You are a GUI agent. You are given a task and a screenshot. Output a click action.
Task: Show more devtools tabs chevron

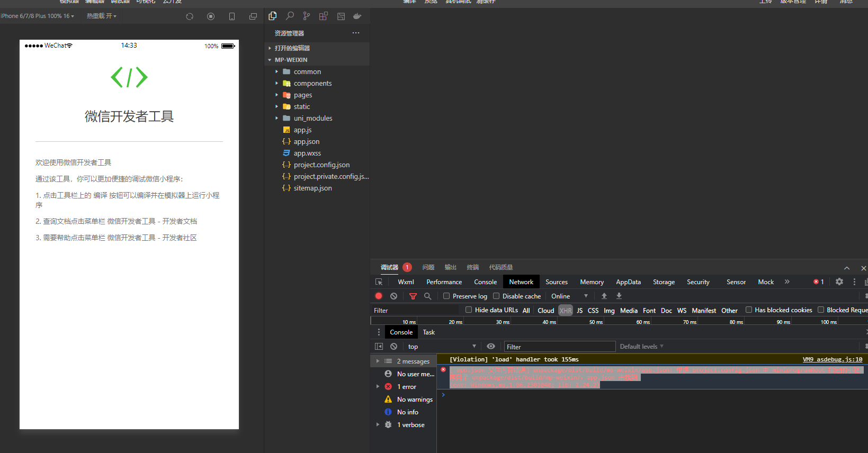tap(787, 282)
